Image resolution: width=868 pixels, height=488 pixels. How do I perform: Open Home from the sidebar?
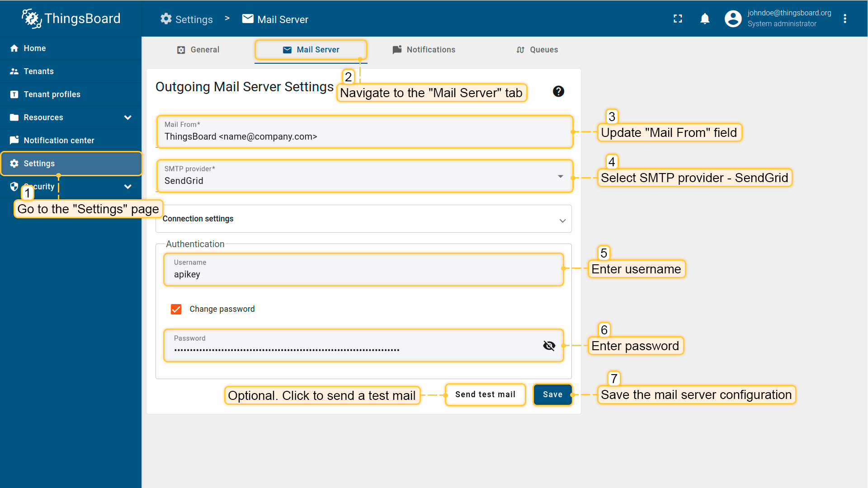coord(35,48)
